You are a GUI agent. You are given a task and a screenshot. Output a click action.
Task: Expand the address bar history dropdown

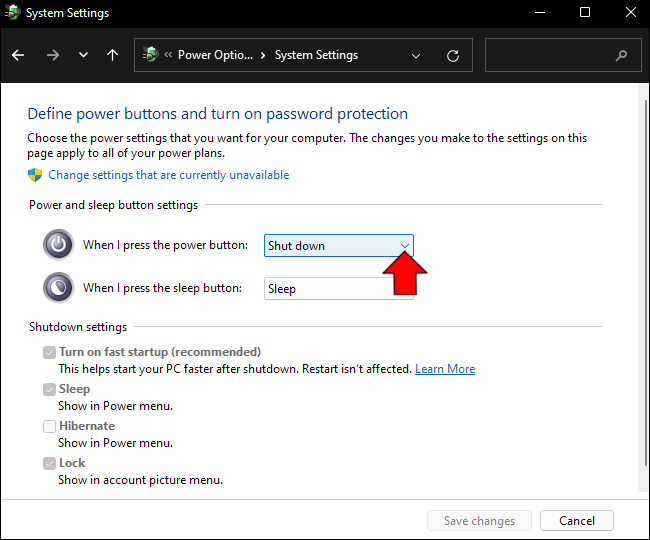(416, 56)
